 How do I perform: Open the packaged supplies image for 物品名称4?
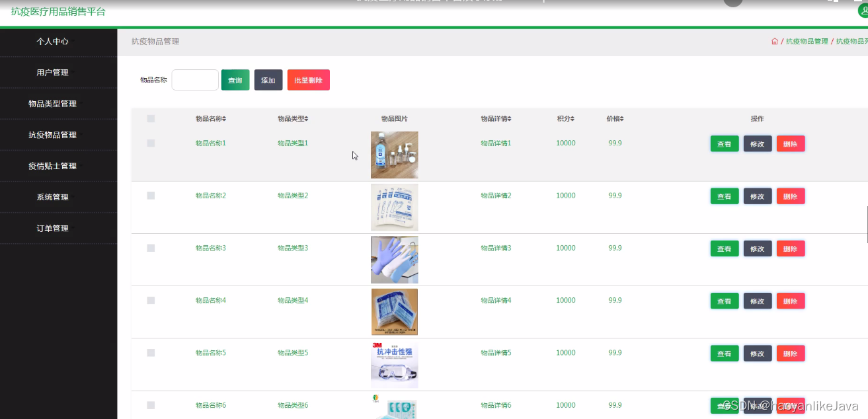(x=395, y=312)
